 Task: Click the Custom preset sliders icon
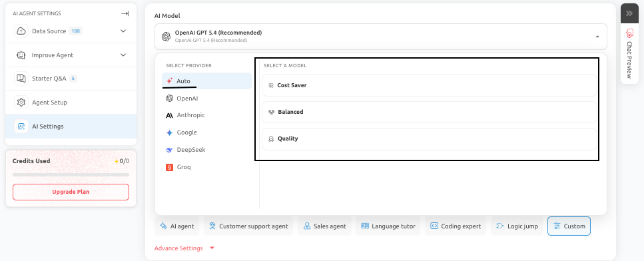[x=557, y=226]
